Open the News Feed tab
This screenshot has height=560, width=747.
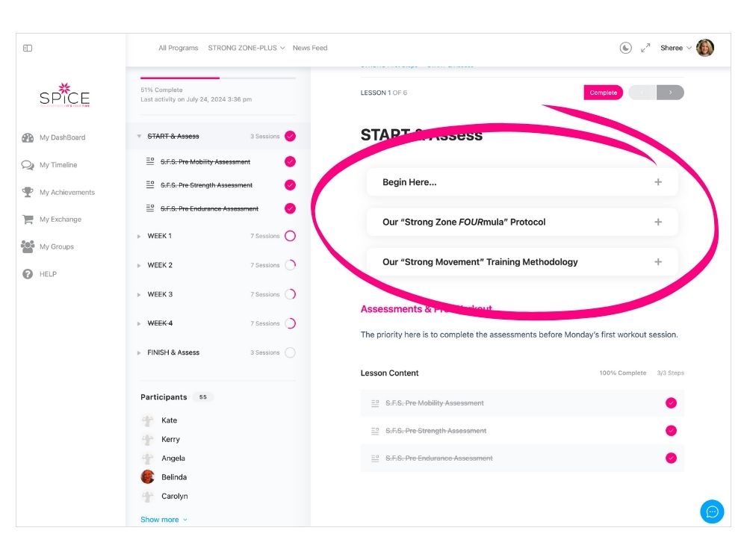[x=310, y=48]
